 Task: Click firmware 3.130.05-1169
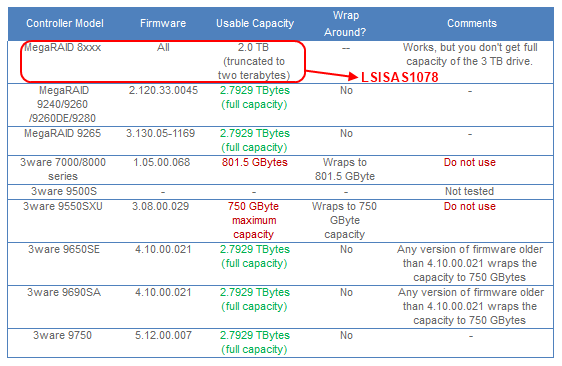(x=161, y=133)
